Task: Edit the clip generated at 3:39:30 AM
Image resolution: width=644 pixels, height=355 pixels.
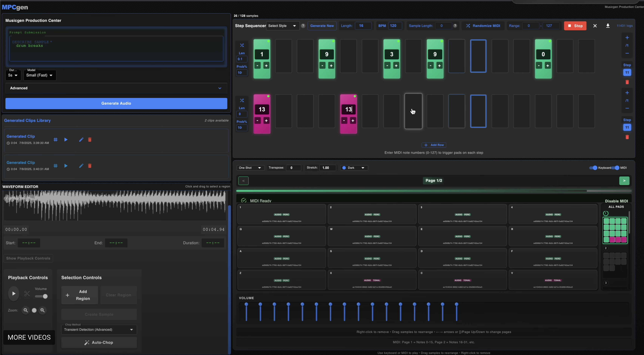Action: [81, 140]
